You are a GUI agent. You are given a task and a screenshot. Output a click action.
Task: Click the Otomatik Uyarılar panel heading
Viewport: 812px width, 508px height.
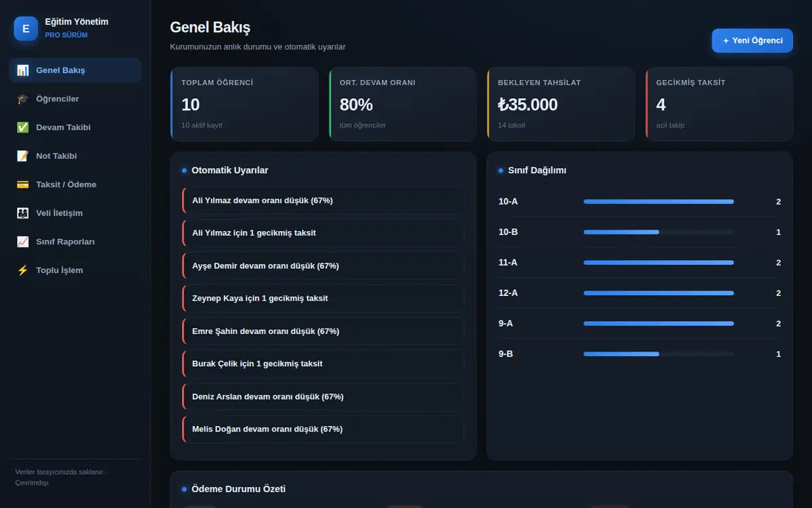230,171
